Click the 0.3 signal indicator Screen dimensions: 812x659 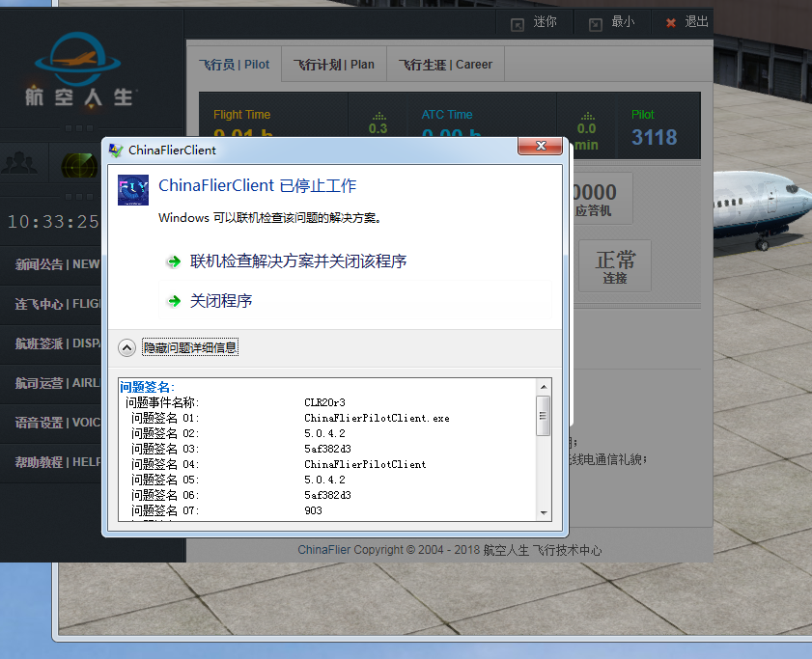coord(378,124)
